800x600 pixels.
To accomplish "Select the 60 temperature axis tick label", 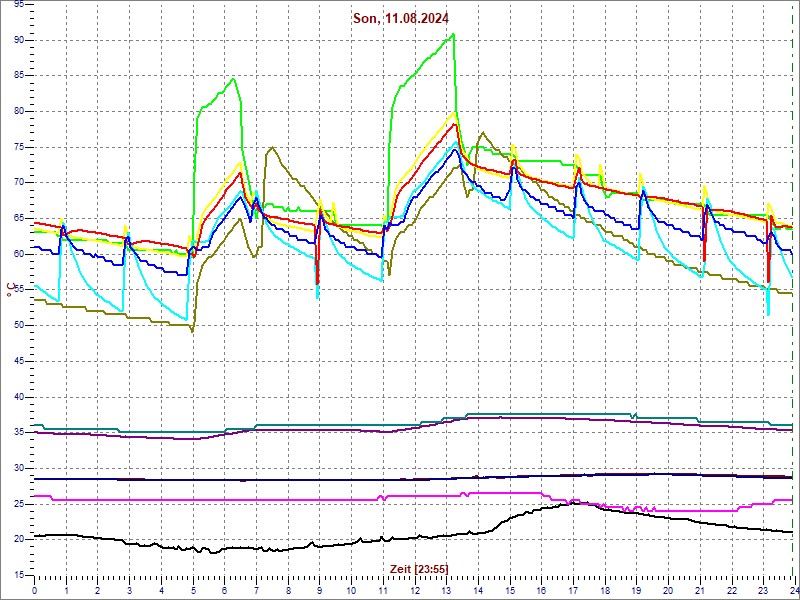I will [x=18, y=254].
